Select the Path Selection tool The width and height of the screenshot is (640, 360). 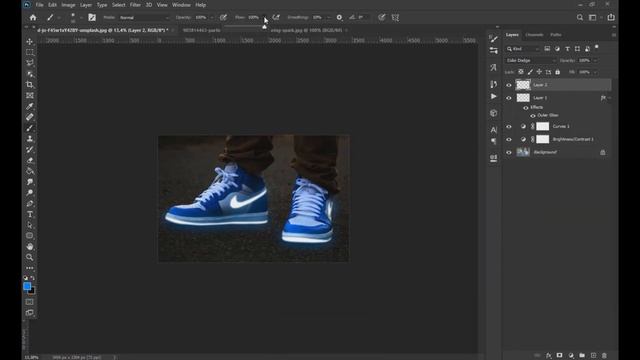[30, 225]
